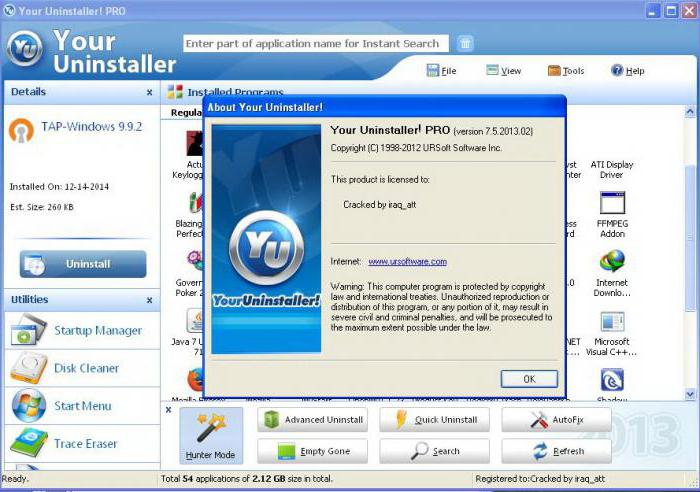
Task: Open the www.ursoftware.com link
Action: (x=408, y=262)
